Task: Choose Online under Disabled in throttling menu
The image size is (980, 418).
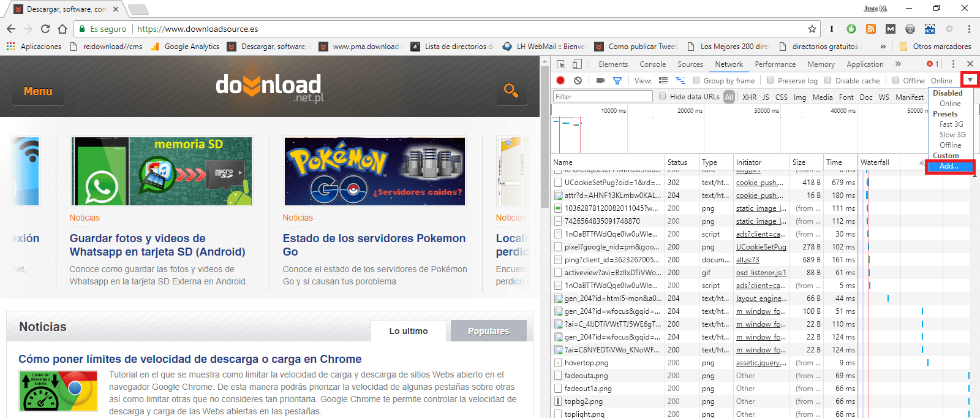Action: click(x=950, y=104)
